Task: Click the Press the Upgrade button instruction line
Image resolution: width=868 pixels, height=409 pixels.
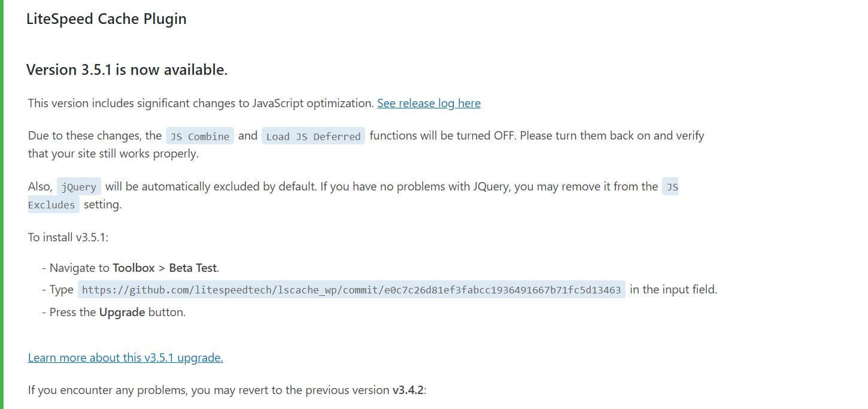Action: point(114,312)
